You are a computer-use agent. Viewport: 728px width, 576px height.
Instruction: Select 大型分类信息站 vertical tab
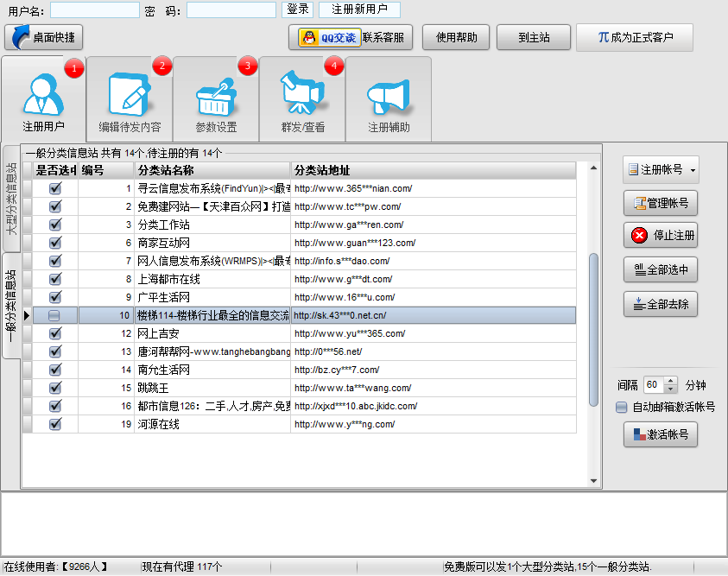11,199
